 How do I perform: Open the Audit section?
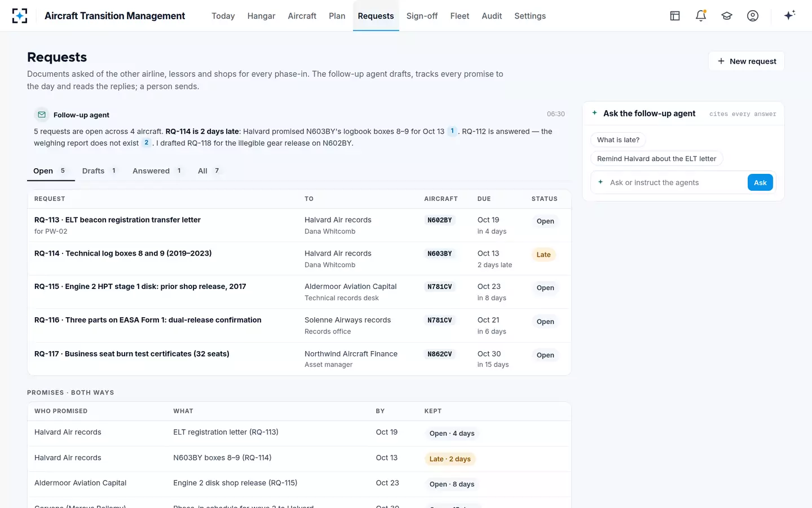pos(492,16)
